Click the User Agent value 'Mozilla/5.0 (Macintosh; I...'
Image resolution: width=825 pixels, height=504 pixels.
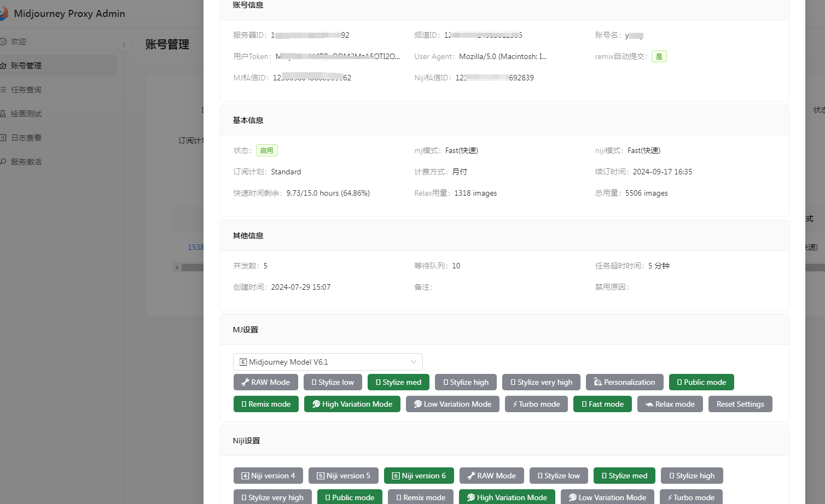[503, 56]
